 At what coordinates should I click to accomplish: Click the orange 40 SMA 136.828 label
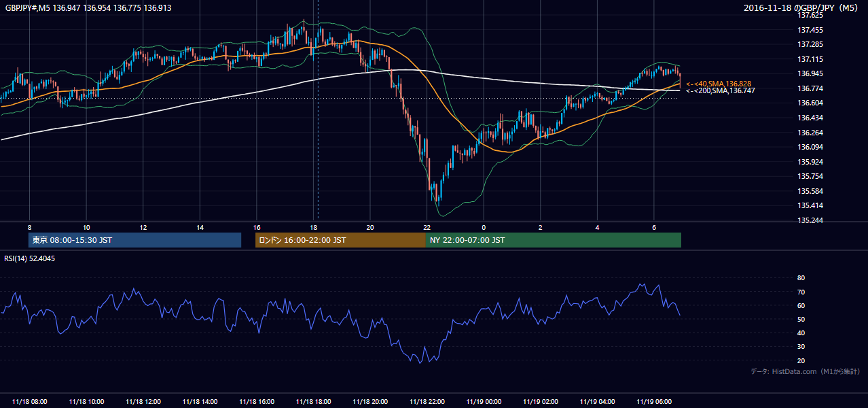[x=719, y=84]
